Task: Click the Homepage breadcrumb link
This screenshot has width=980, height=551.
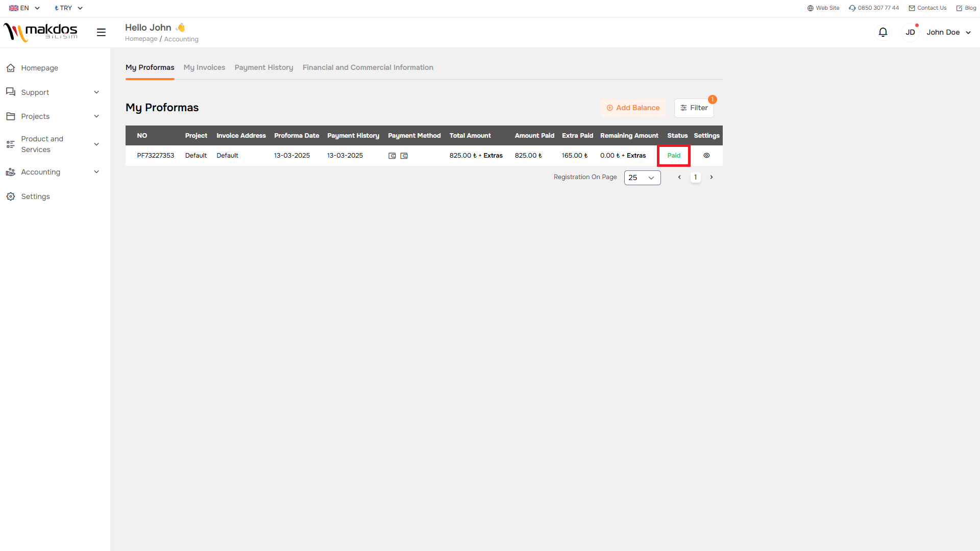Action: (x=141, y=39)
